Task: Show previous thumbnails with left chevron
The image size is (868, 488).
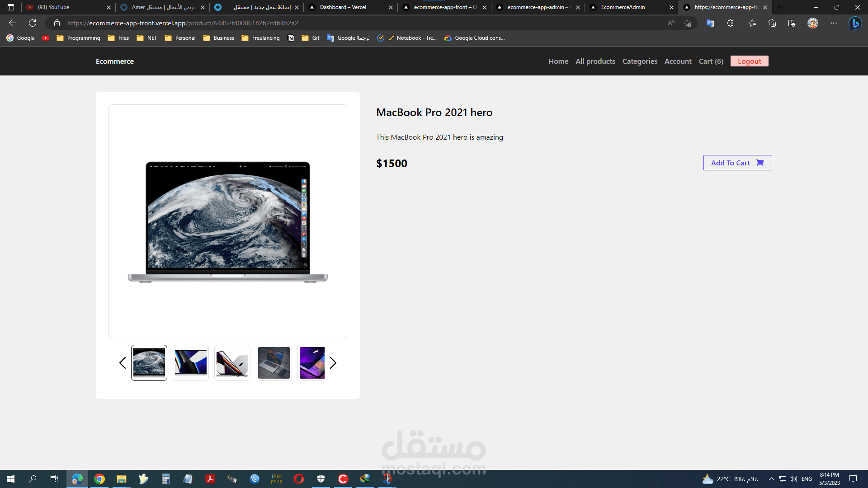Action: [122, 363]
